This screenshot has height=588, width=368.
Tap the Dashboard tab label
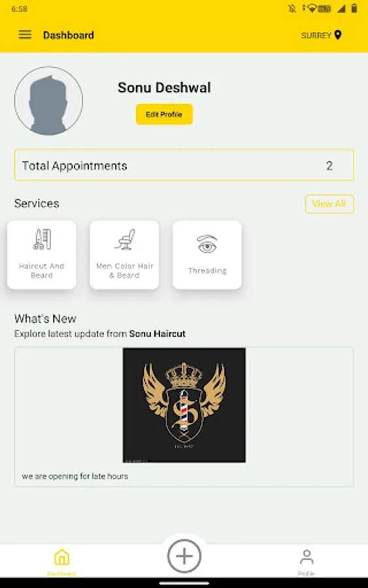(x=61, y=574)
